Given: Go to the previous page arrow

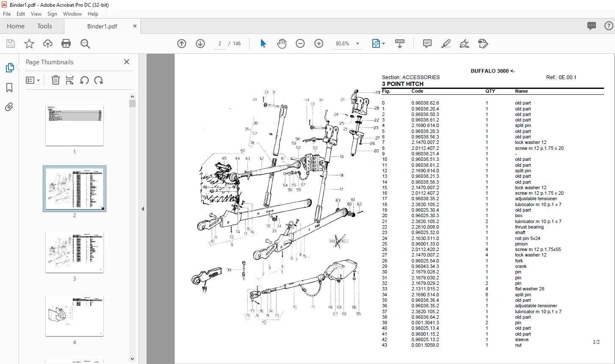Looking at the screenshot, I should 182,44.
